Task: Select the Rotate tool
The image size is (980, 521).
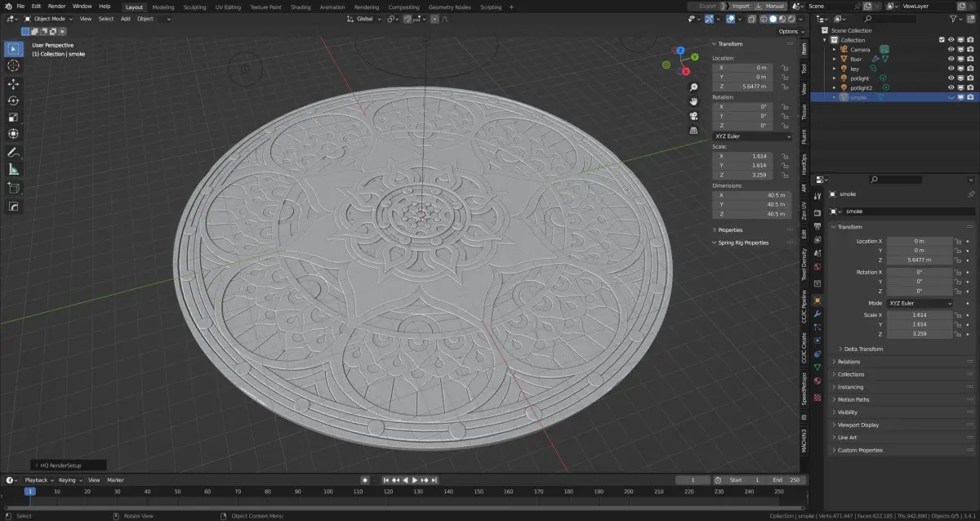Action: [x=14, y=100]
